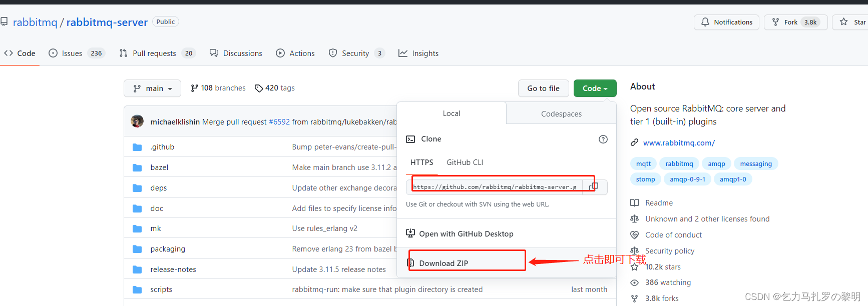The image size is (868, 306).
Task: Open the Issues tab
Action: (x=77, y=53)
